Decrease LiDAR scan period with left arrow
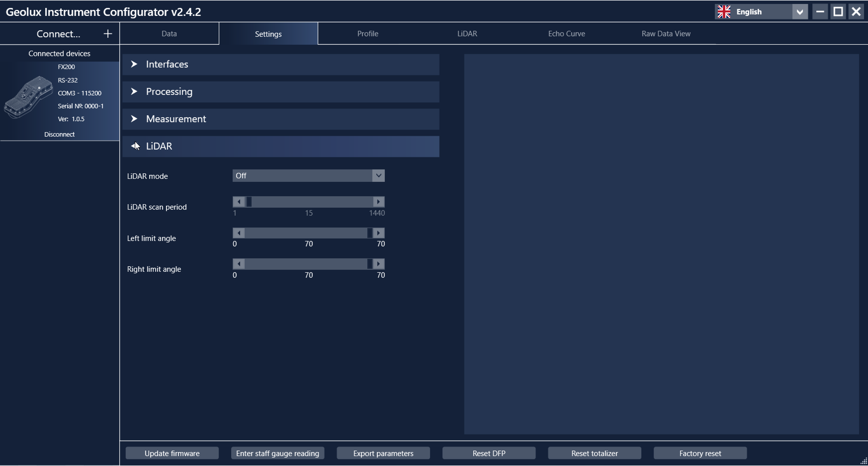868x466 pixels. (x=239, y=202)
